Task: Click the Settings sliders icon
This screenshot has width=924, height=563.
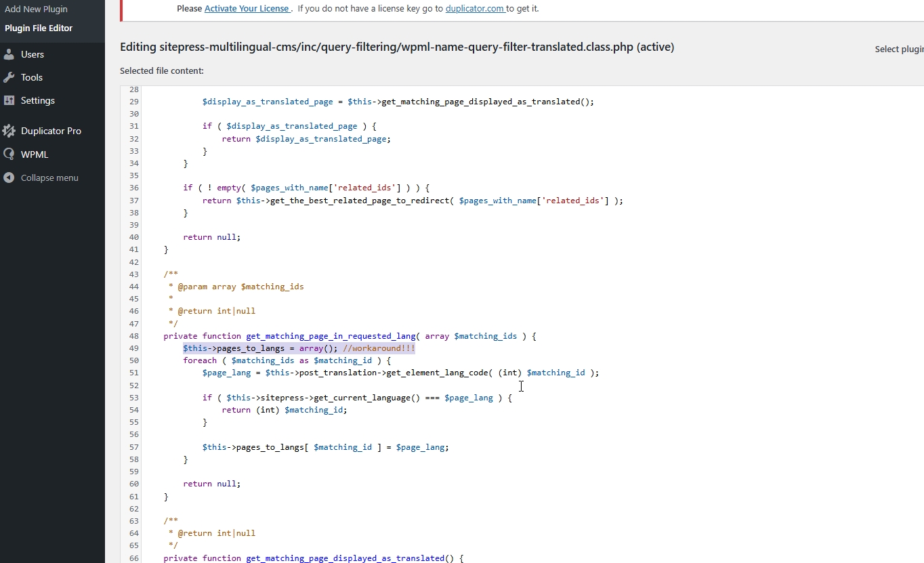Action: [x=9, y=100]
